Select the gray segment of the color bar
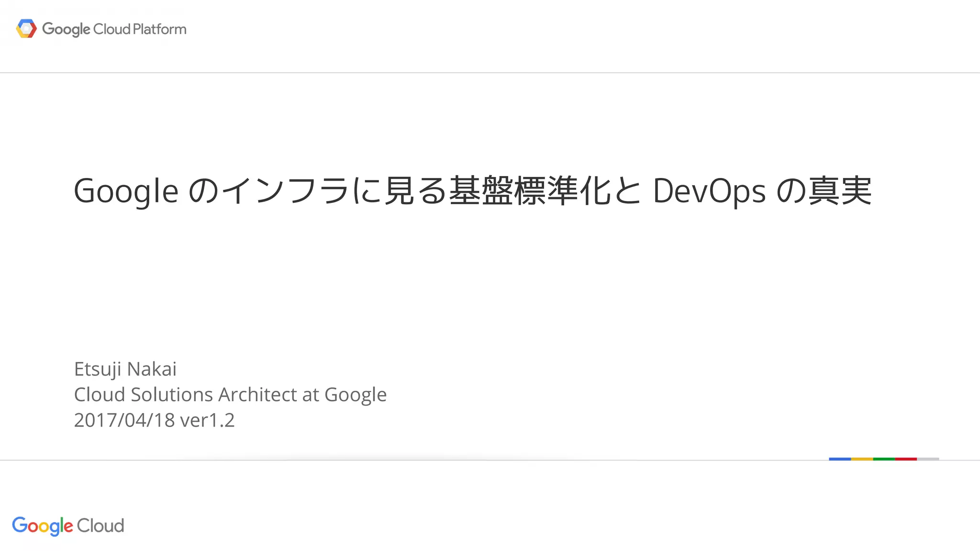 pos(928,459)
